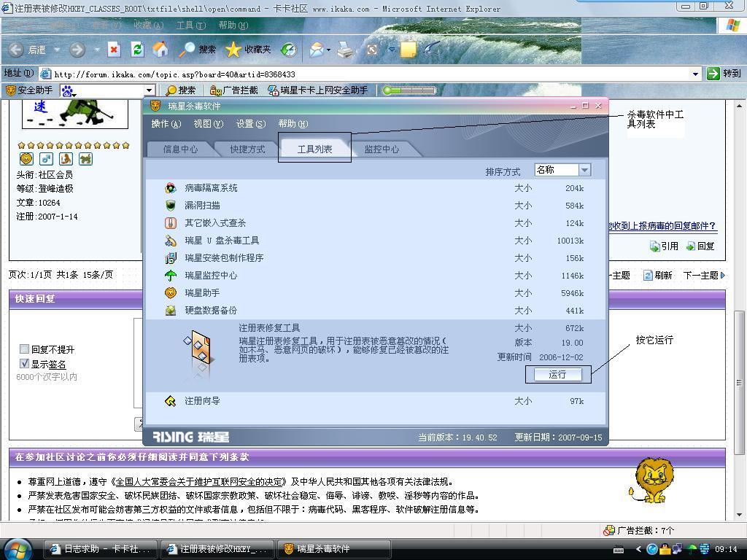Click the 瑞星安装包制作程序 icon

[171, 258]
